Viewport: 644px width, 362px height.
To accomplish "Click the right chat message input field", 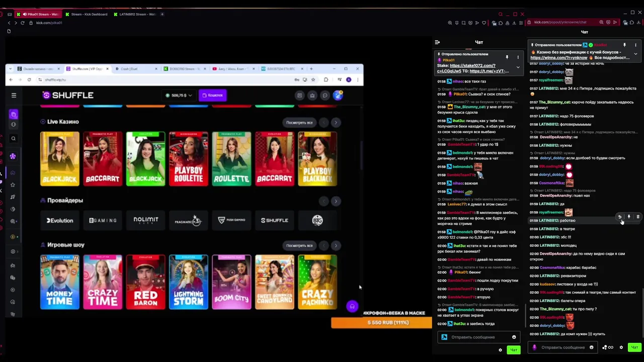I will tap(562, 347).
